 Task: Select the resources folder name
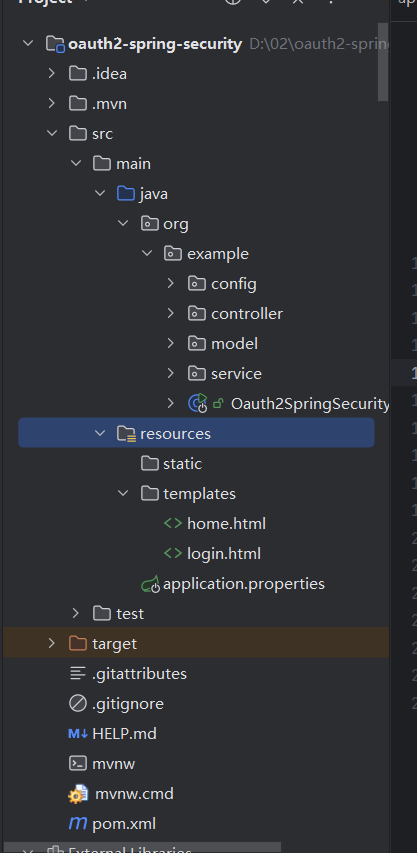click(x=175, y=434)
